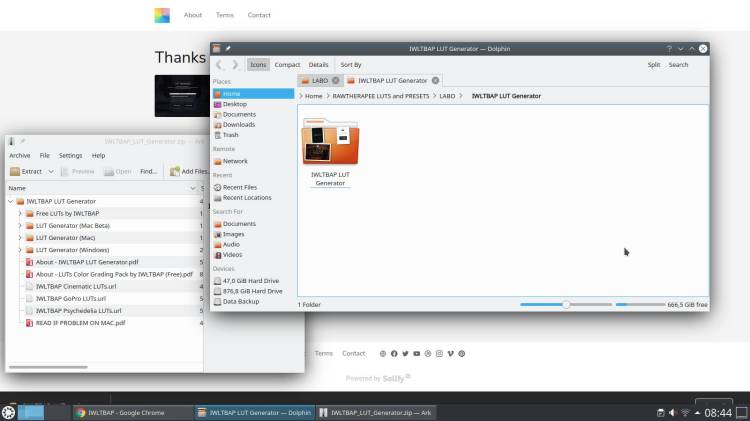Image resolution: width=750 pixels, height=421 pixels.
Task: Click the Dolphin title bar pin icon
Action: click(228, 48)
